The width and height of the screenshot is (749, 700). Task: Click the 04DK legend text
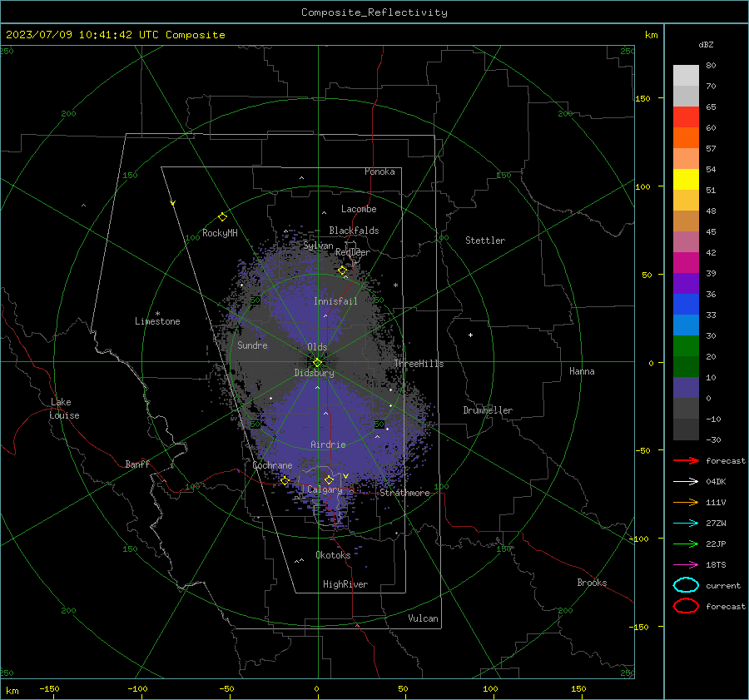click(716, 481)
